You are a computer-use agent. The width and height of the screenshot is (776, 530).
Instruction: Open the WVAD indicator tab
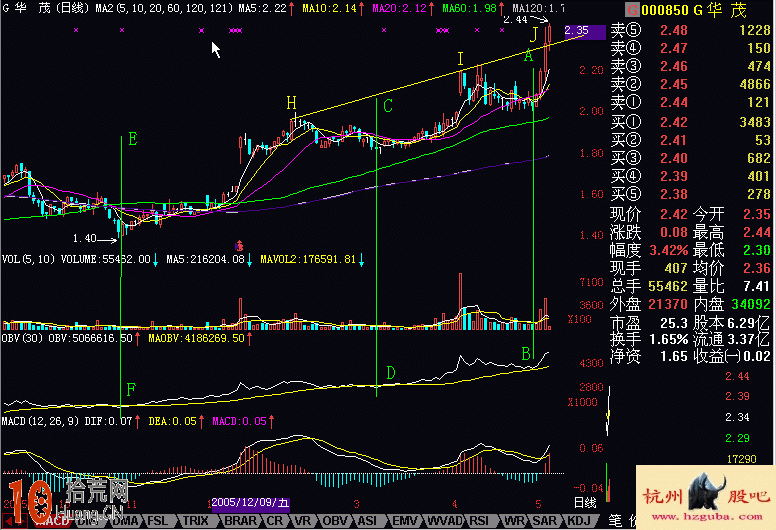pos(444,521)
